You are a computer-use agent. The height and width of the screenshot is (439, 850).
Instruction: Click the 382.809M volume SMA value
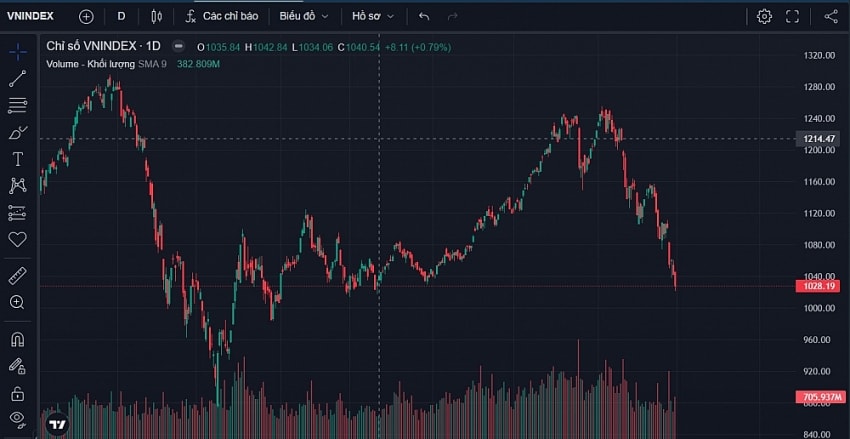click(x=198, y=64)
